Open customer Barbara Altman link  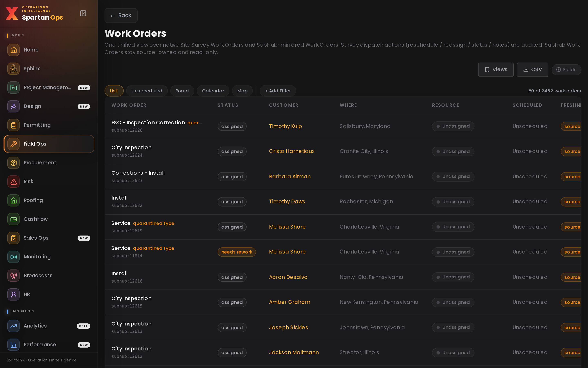click(x=290, y=176)
